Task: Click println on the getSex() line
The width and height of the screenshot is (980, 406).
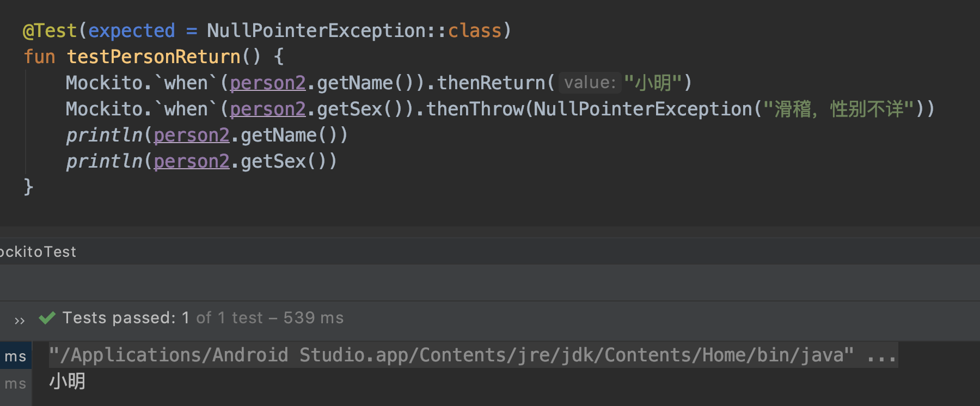Action: pos(104,162)
